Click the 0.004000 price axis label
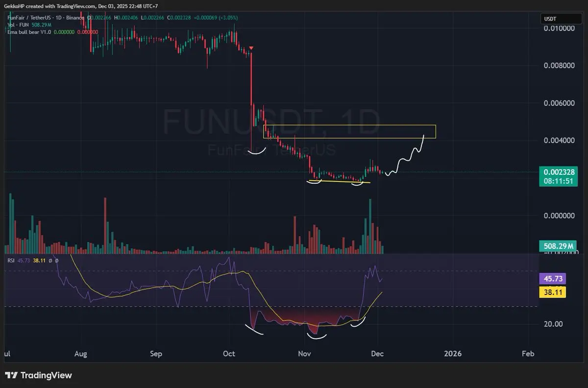Screen dimensions: 588x388 (x=559, y=141)
